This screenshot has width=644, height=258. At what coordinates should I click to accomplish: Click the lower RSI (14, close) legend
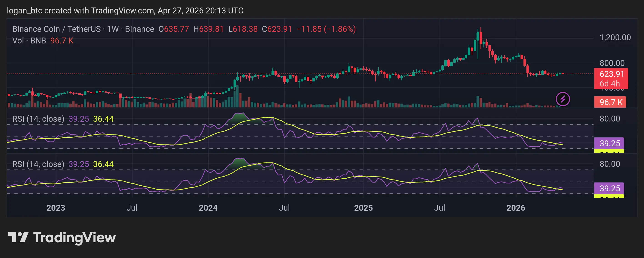click(x=38, y=164)
